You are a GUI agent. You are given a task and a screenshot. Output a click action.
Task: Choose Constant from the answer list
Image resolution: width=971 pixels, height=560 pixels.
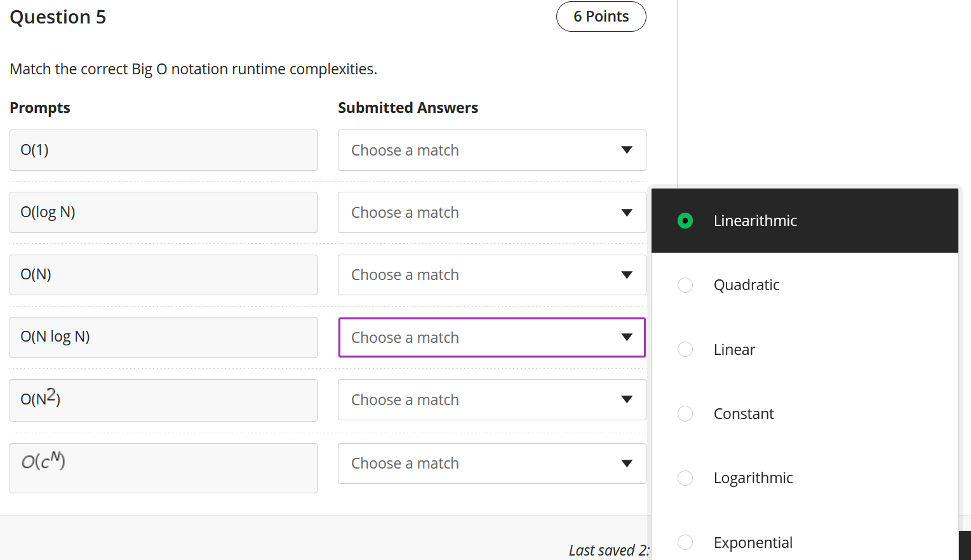coord(685,413)
